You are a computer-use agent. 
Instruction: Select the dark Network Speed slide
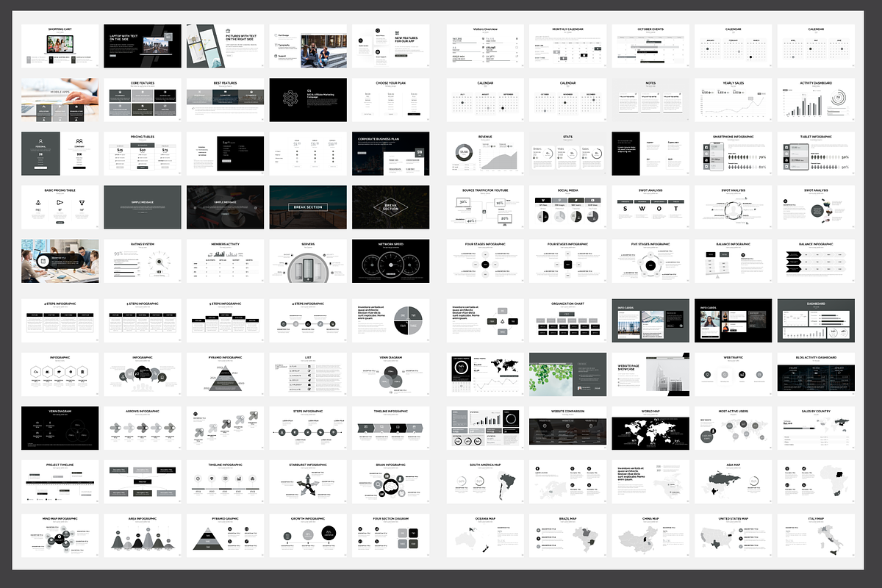pos(391,261)
